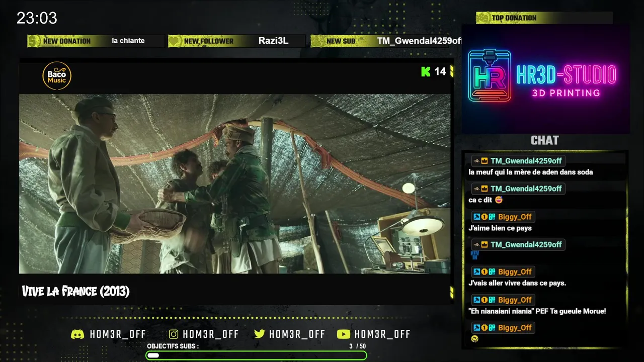Click the YouTube play icon
Image resolution: width=644 pixels, height=362 pixels.
(x=344, y=334)
